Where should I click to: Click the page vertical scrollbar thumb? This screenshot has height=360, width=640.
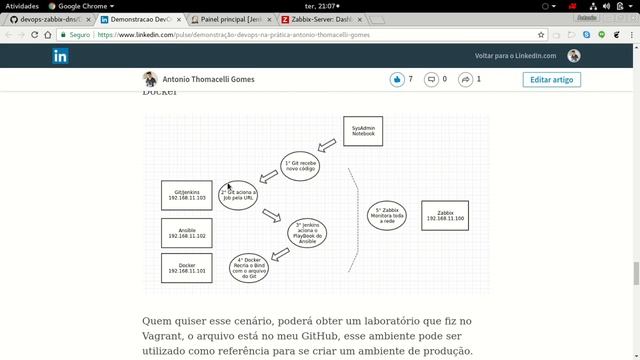click(x=636, y=273)
